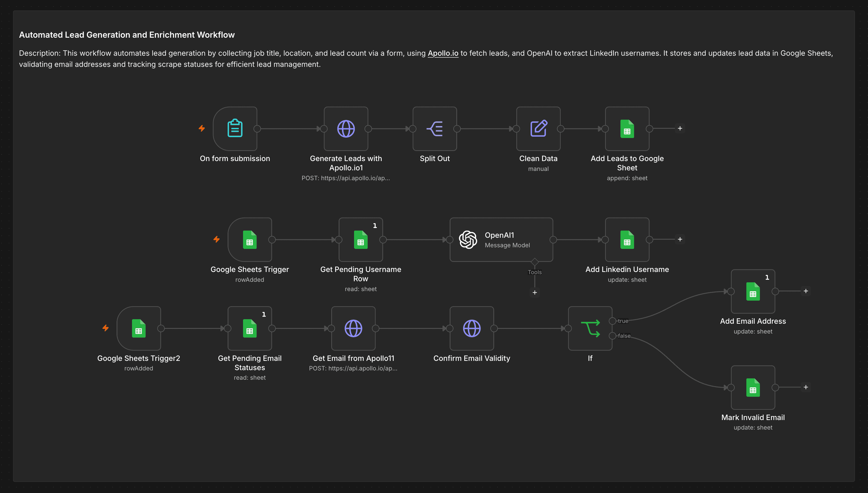The image size is (868, 493).
Task: Add node after Add Linkedin Username
Action: 680,239
